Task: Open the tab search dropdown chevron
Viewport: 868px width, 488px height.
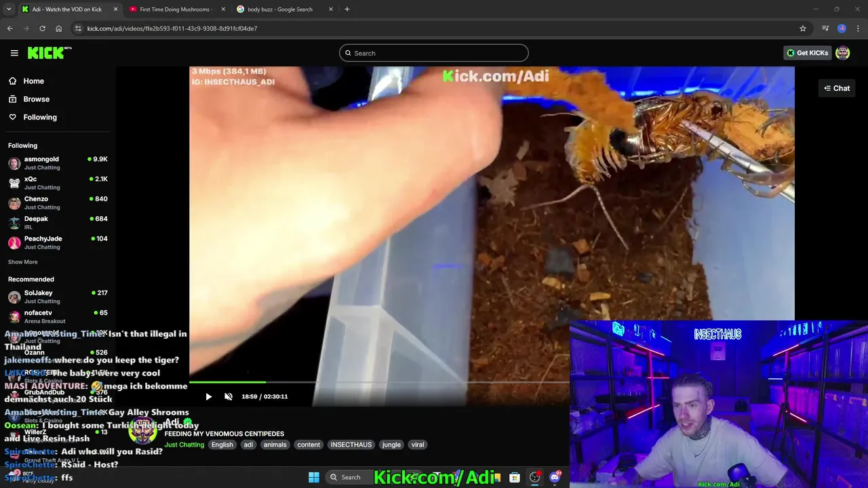Action: pos(9,9)
